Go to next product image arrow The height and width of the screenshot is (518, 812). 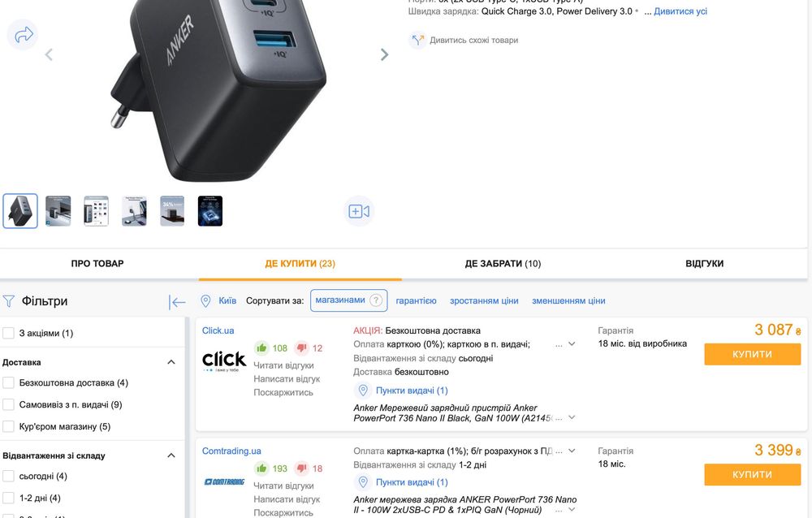click(x=384, y=54)
